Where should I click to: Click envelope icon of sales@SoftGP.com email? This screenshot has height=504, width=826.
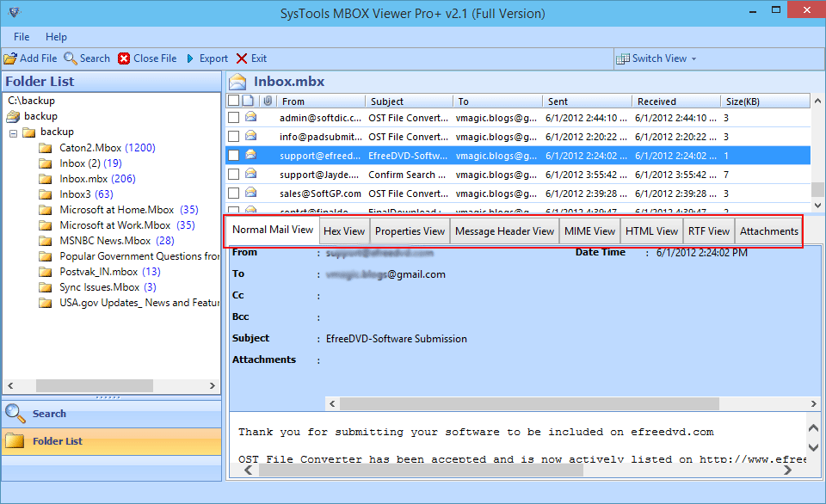click(x=250, y=193)
